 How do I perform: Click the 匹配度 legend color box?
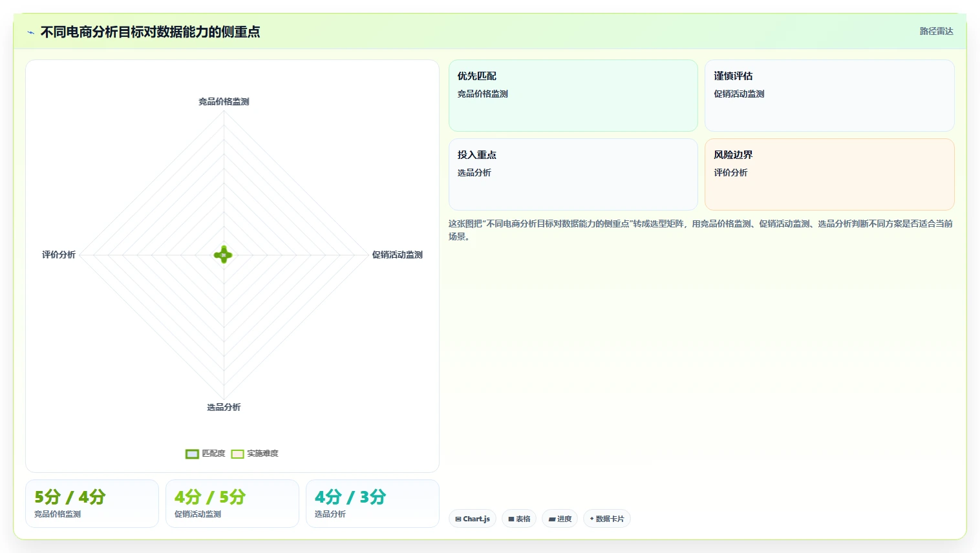[x=192, y=454]
